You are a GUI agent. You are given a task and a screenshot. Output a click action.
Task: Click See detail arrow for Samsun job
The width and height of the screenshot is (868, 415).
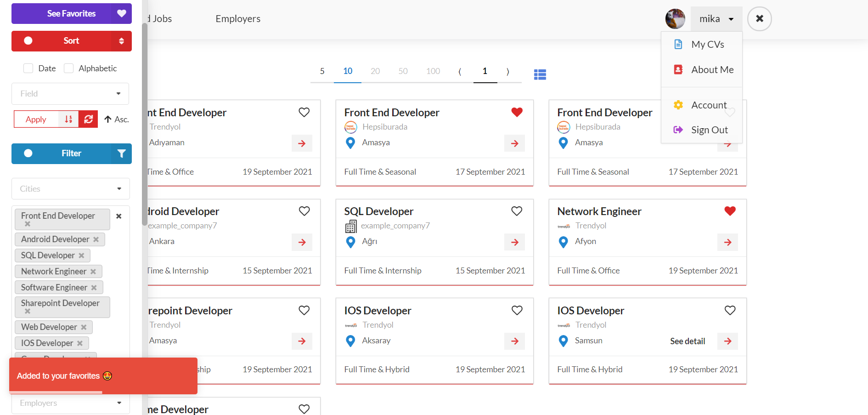click(x=728, y=341)
